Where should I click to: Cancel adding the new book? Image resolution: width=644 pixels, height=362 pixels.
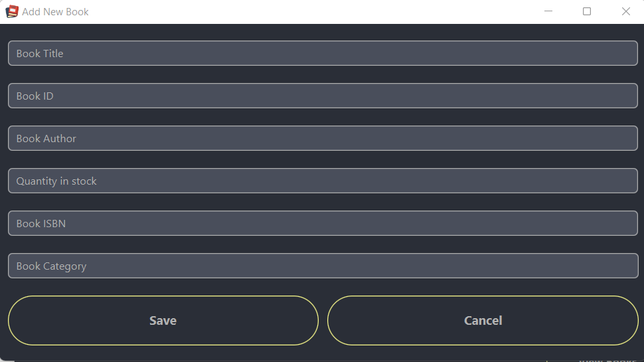[x=483, y=321]
